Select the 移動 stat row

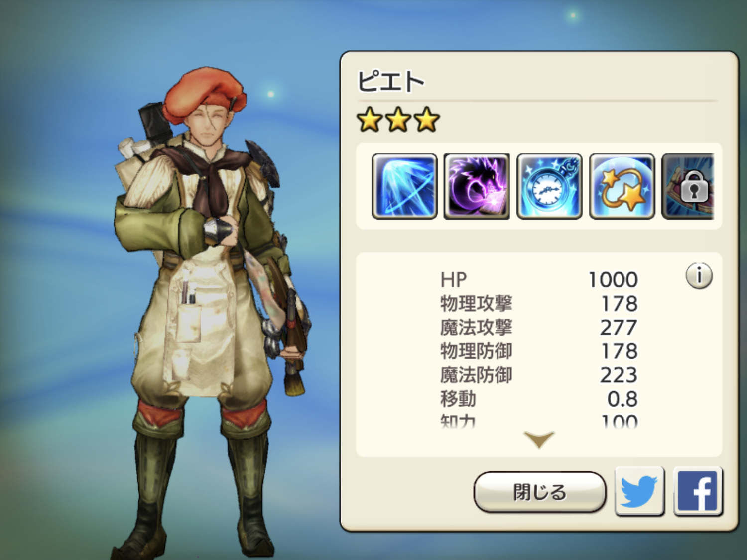point(539,399)
